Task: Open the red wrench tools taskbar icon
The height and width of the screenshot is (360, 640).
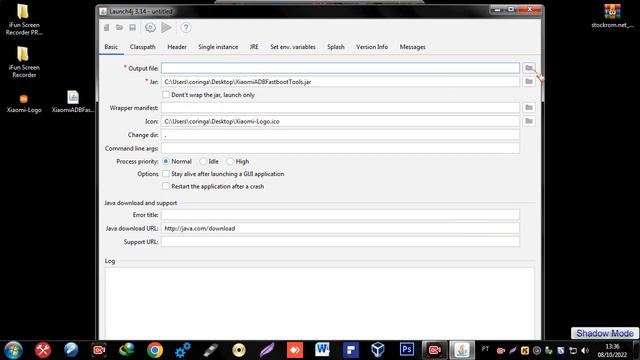Action: click(42, 350)
